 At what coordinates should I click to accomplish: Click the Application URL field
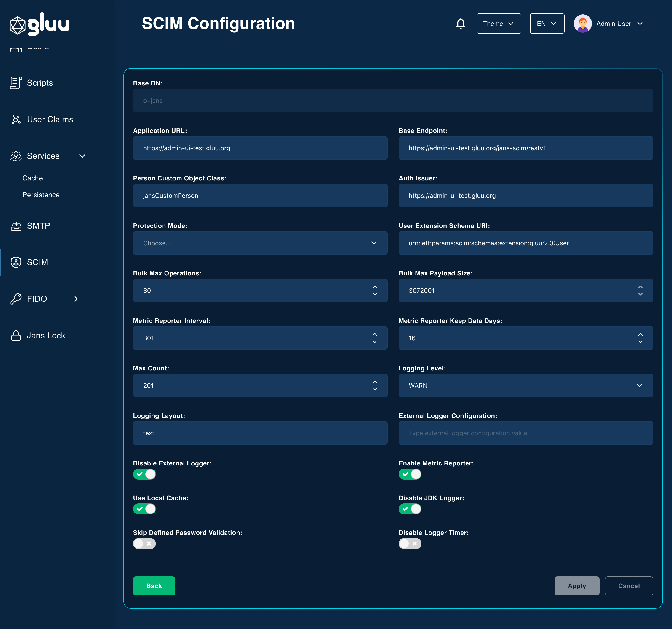click(260, 148)
